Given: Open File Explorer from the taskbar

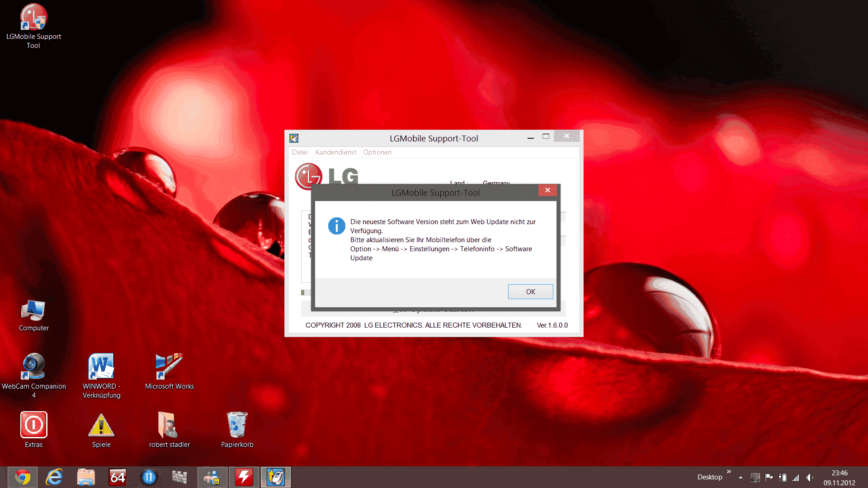Looking at the screenshot, I should pos(86,477).
